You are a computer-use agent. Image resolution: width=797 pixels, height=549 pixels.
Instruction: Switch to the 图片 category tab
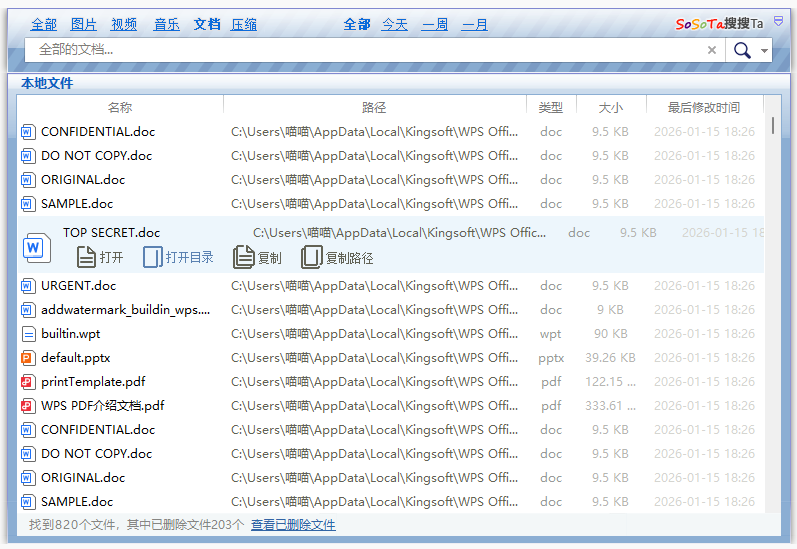tap(84, 24)
